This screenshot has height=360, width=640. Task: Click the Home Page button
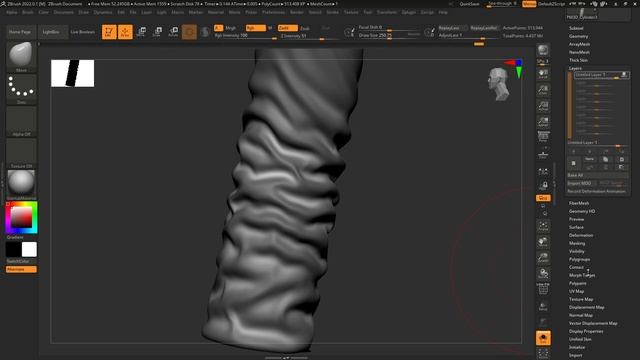[20, 32]
